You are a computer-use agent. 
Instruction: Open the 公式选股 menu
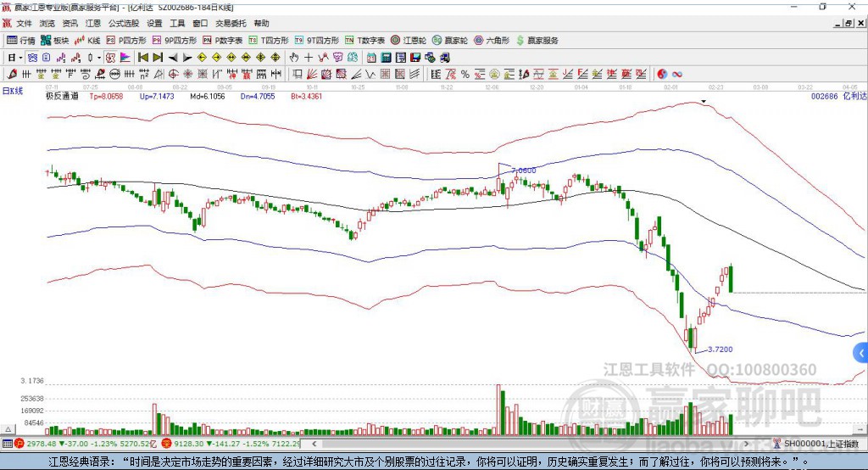(x=124, y=23)
